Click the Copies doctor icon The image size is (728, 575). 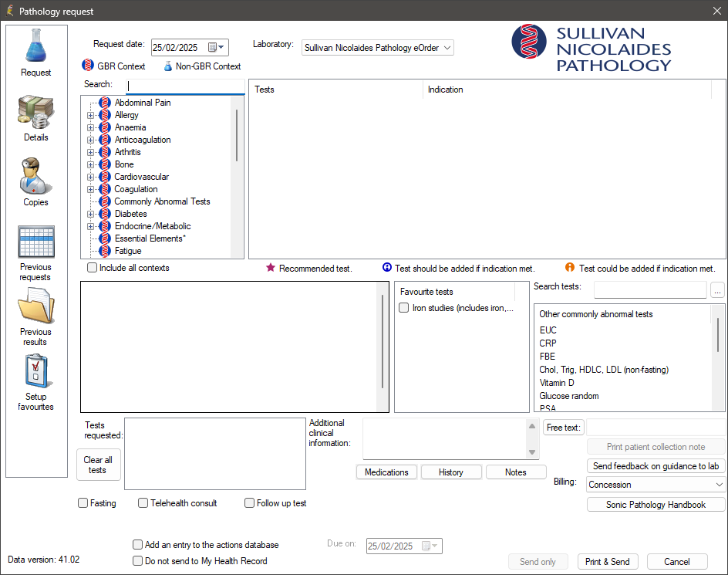[35, 176]
